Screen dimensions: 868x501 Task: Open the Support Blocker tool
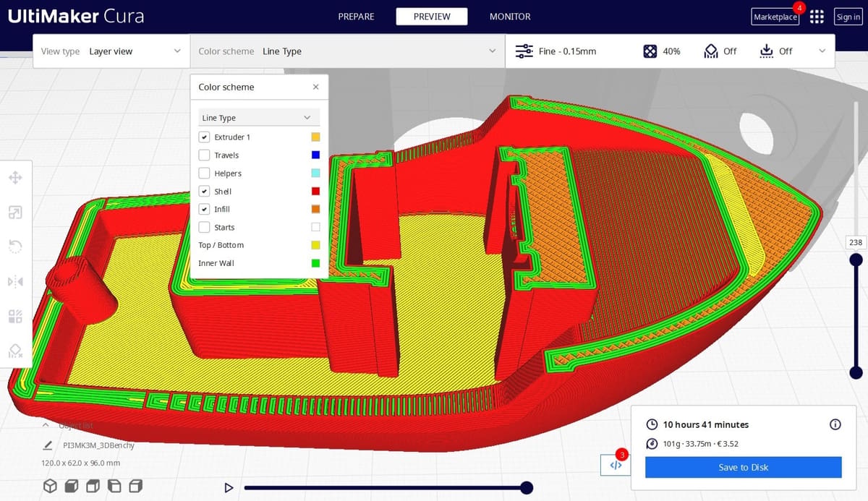coord(15,351)
